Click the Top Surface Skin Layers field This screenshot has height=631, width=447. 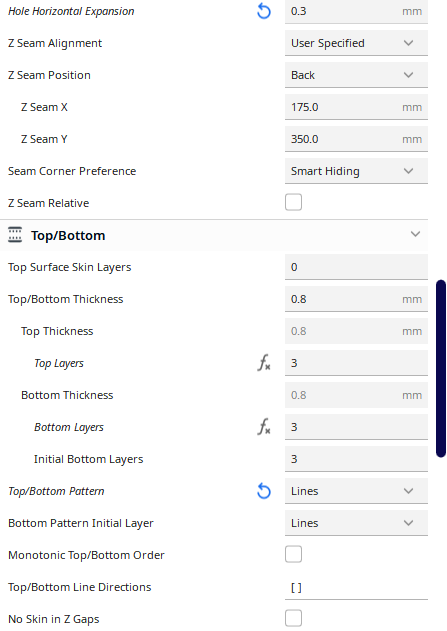pos(356,267)
